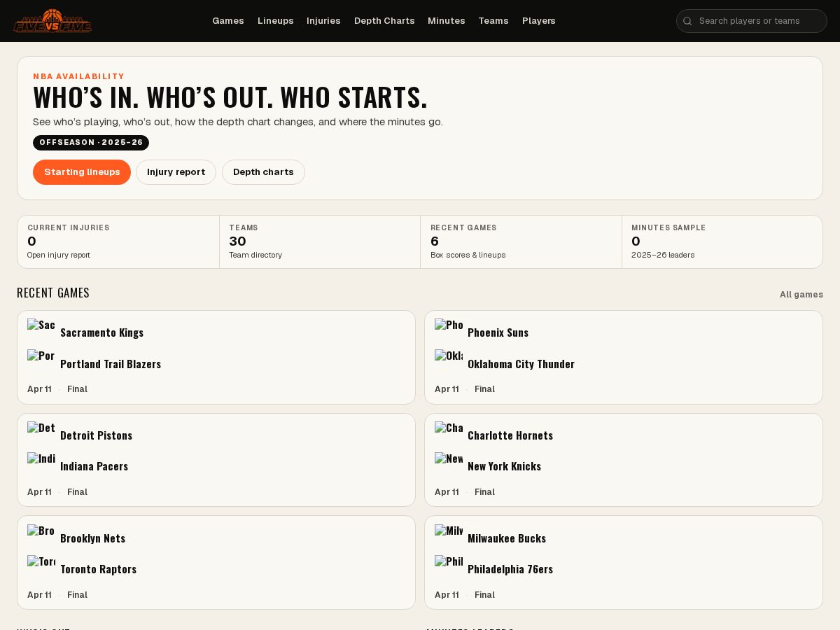Click the Portland Trail Blazers team logo
This screenshot has width=840, height=630.
41,363
